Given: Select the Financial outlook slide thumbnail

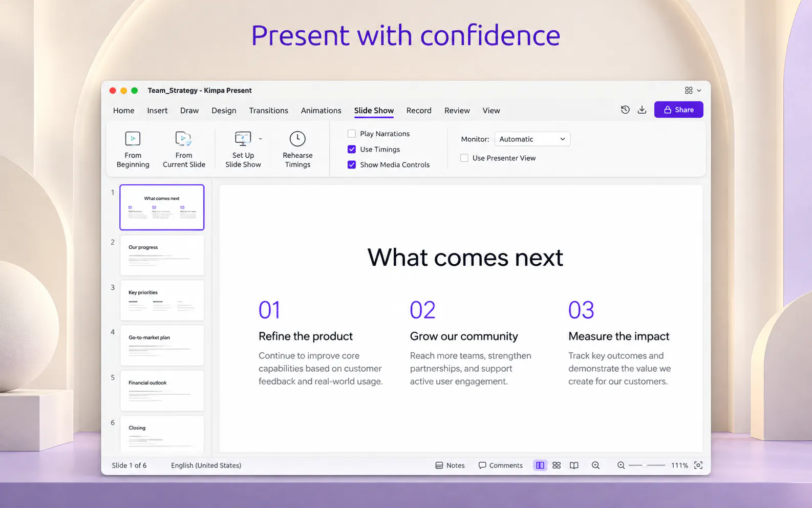Looking at the screenshot, I should pos(162,390).
